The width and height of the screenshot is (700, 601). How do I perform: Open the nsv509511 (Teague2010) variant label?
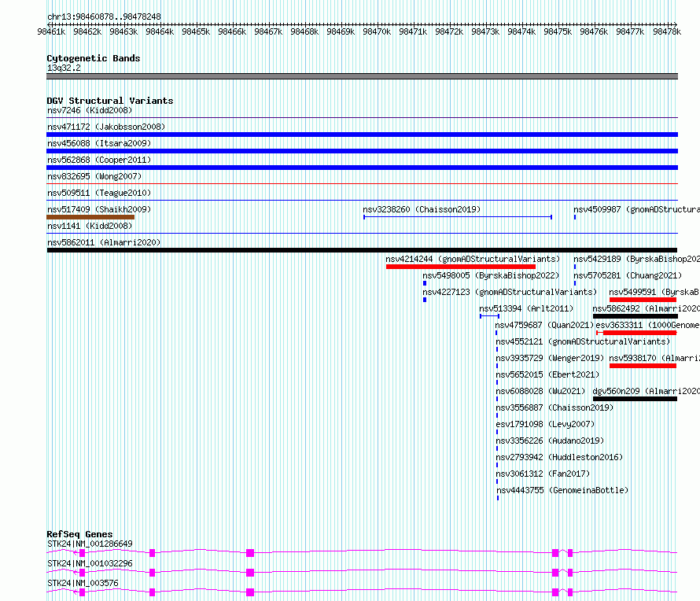99,194
